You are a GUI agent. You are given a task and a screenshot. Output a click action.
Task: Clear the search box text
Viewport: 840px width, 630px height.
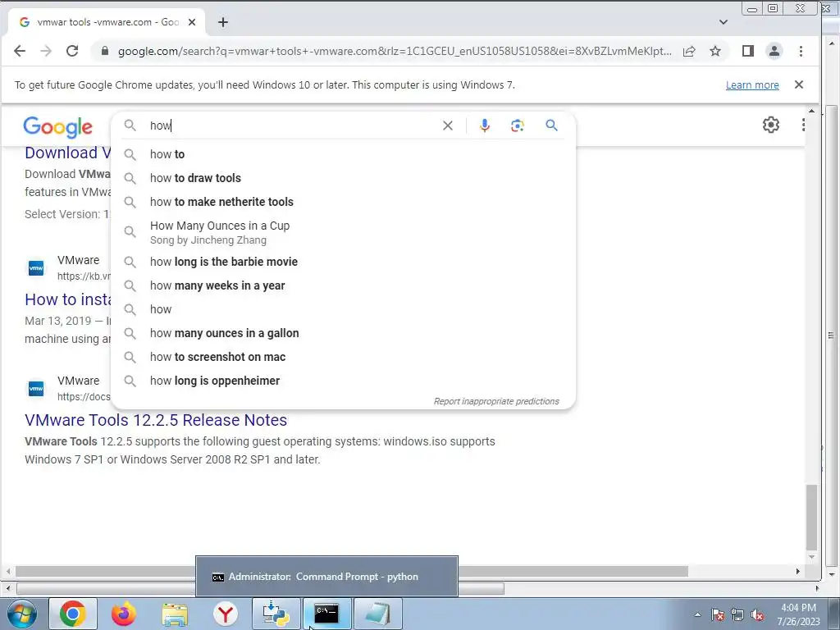[x=448, y=126]
